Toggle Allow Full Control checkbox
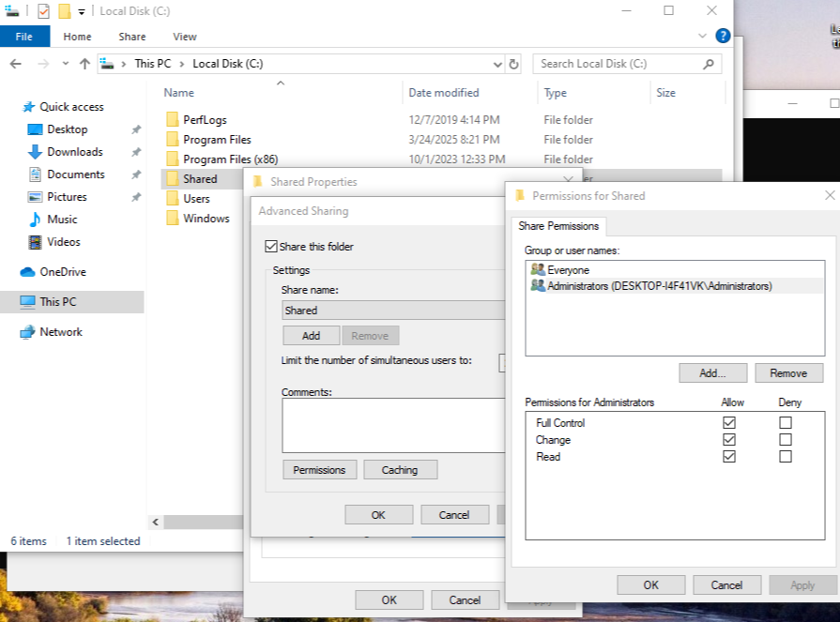Image resolution: width=840 pixels, height=622 pixels. point(728,422)
